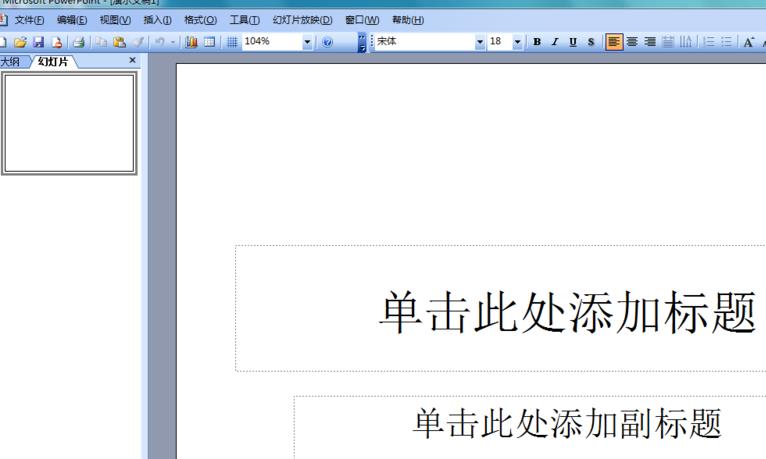Close the slides/outline pane
Screen dimensions: 766x459
coord(132,60)
